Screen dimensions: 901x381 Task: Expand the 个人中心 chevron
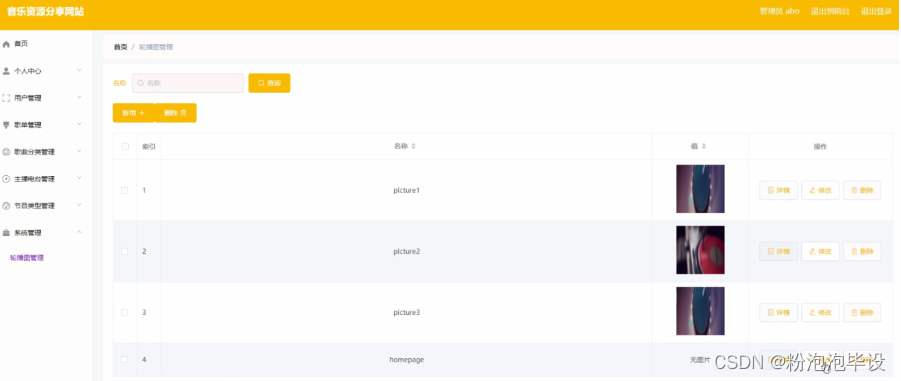(79, 71)
